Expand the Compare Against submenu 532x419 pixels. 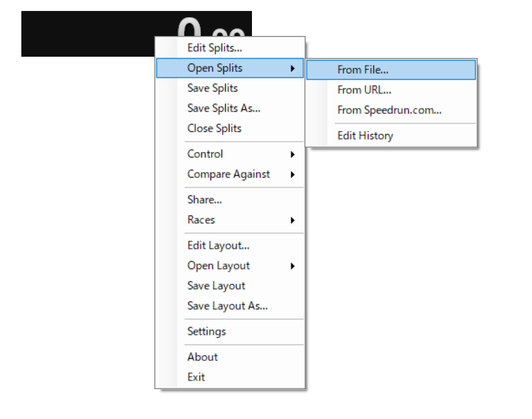point(229,174)
